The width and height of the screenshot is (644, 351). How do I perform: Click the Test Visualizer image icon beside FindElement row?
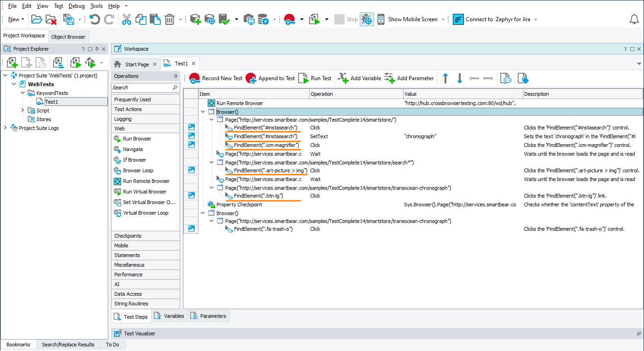point(191,128)
